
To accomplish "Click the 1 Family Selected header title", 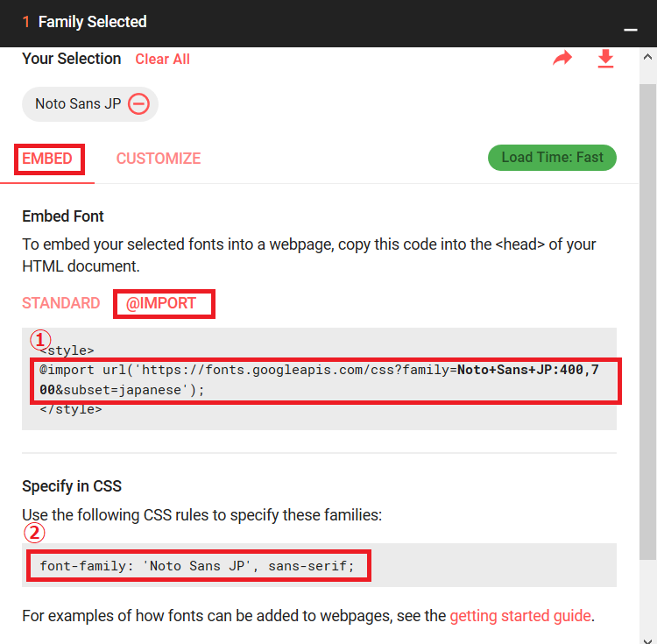I will pyautogui.click(x=92, y=22).
